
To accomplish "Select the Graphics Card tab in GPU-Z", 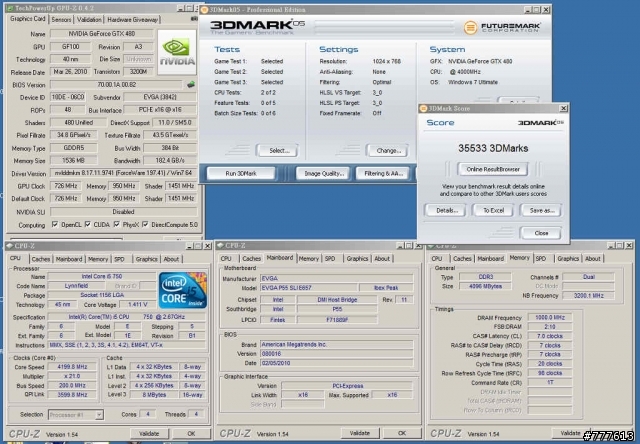I will pos(28,19).
